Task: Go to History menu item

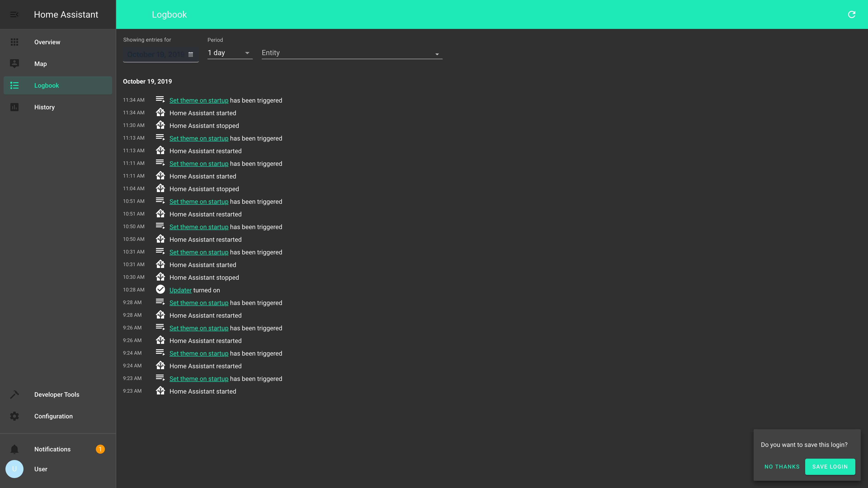Action: point(45,107)
